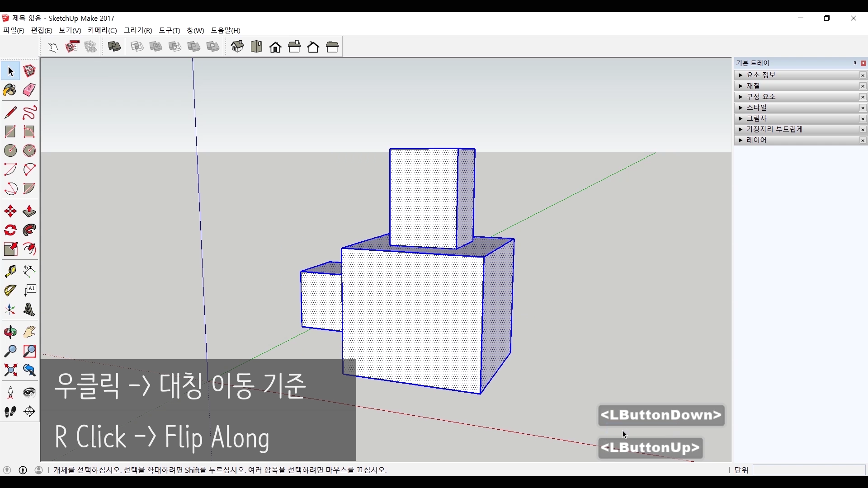The height and width of the screenshot is (488, 868).
Task: Click the front face of large cube
Action: (x=411, y=321)
